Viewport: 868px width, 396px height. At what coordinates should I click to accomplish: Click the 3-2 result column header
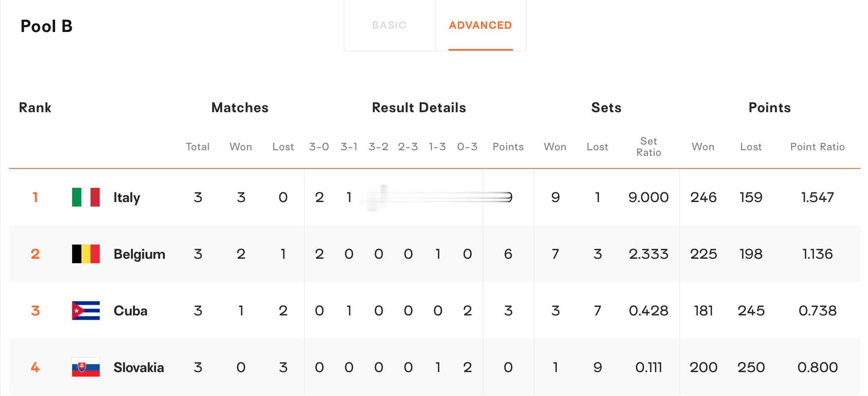click(x=378, y=147)
